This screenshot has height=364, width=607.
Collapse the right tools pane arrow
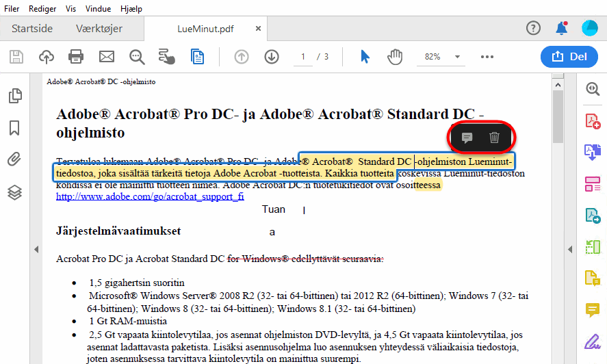point(570,249)
